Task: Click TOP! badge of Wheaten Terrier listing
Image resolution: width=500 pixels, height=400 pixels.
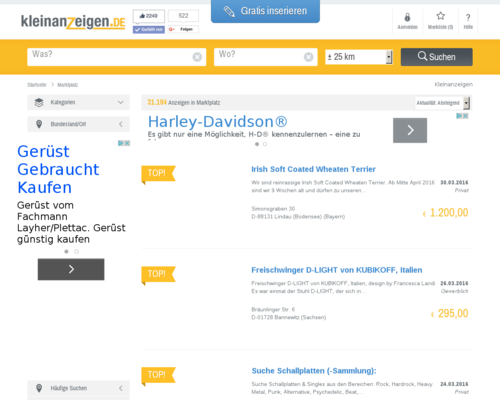Action: 158,174
